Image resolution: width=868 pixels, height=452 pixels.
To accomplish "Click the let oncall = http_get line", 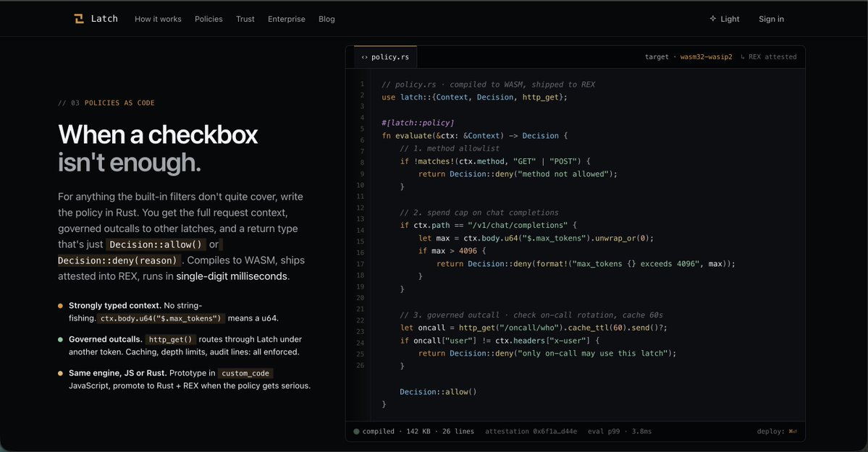I will pos(534,328).
